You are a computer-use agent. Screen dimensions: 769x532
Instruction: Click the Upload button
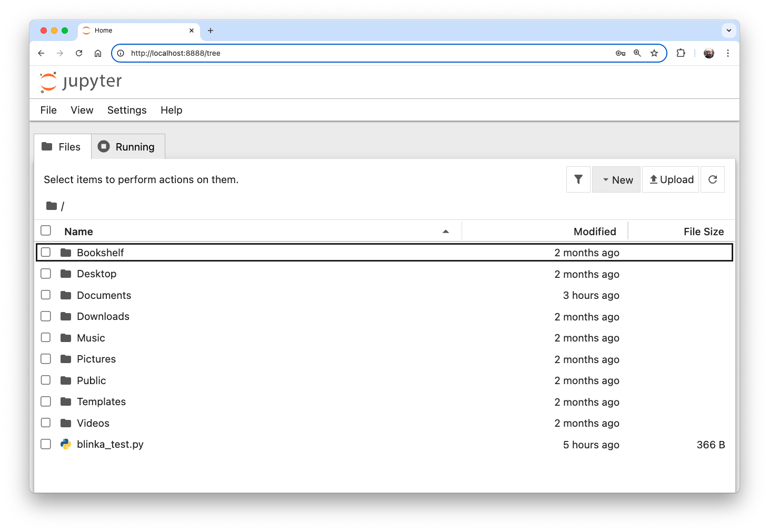671,179
